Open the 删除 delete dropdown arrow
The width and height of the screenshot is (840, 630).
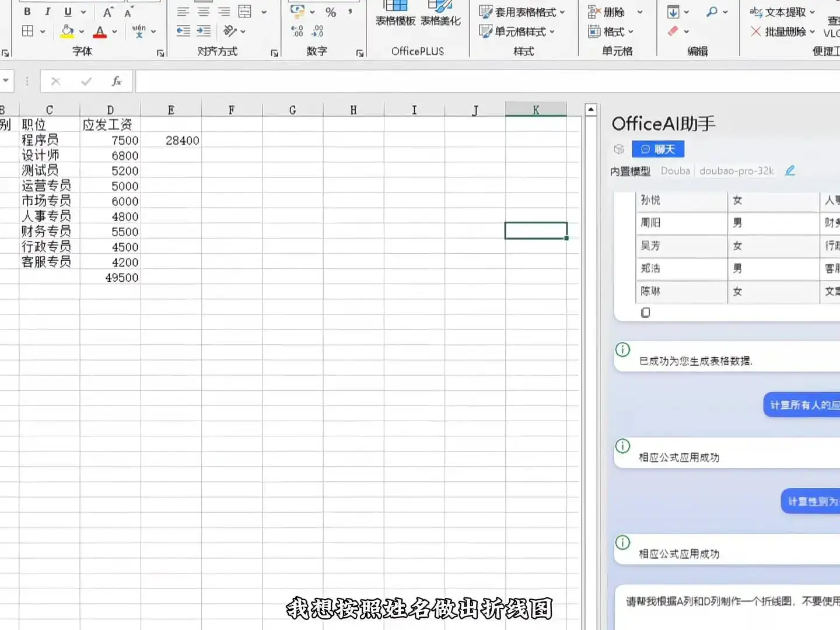point(639,12)
